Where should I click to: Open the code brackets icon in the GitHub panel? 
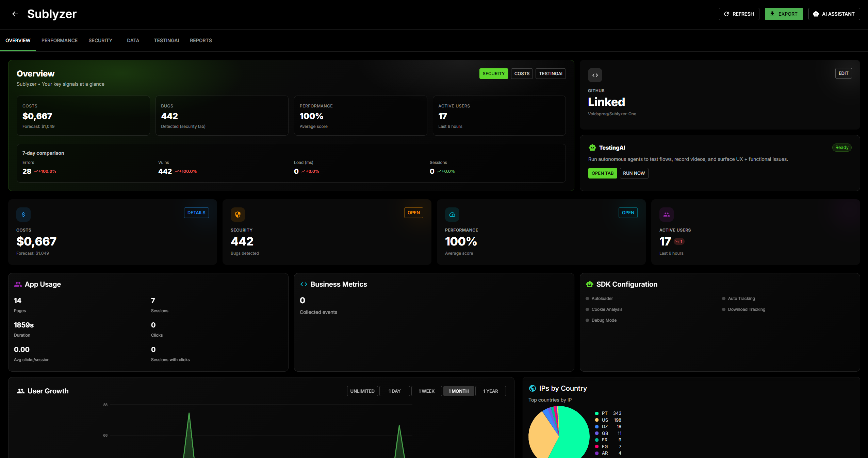594,75
